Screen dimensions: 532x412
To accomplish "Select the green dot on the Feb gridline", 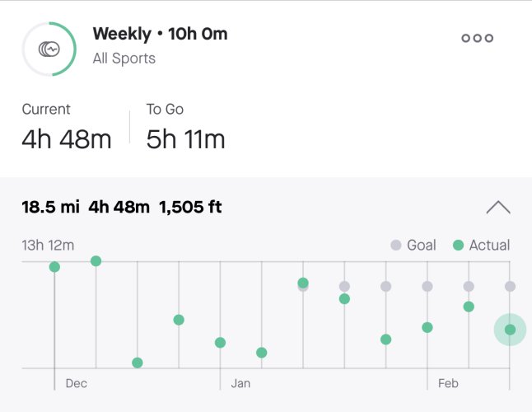I will [427, 327].
